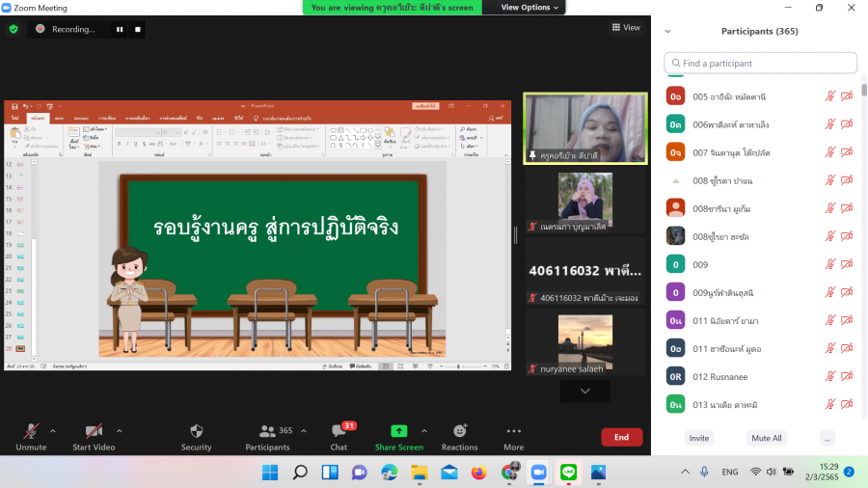868x488 pixels.
Task: Toggle the View layout button
Action: (626, 28)
